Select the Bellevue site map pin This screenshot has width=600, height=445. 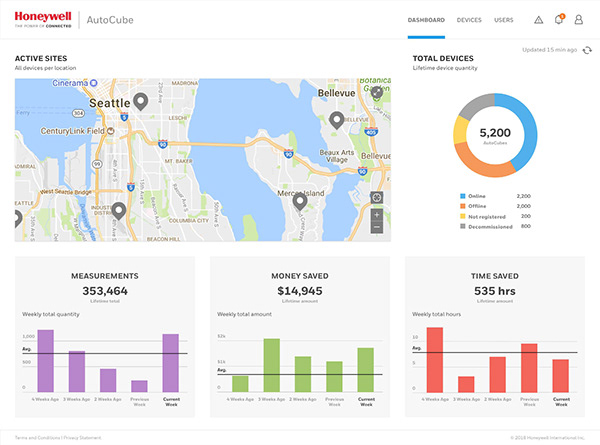click(337, 120)
